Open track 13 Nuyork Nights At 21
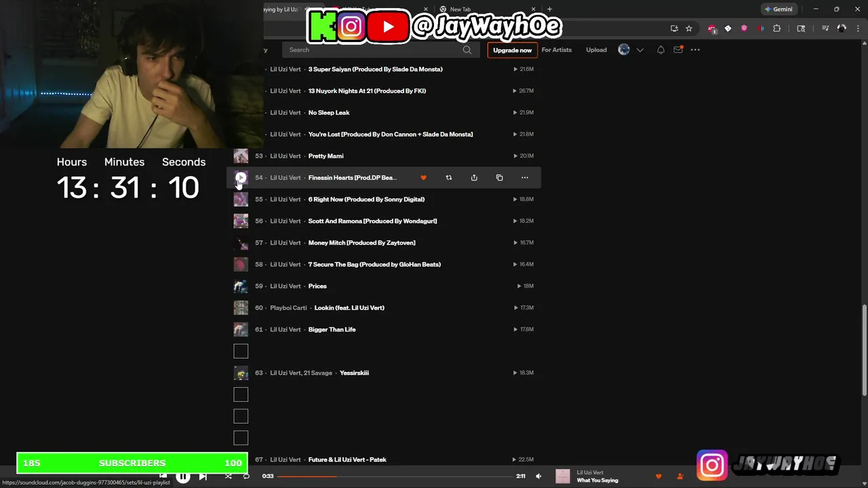This screenshot has width=868, height=488. (x=367, y=91)
